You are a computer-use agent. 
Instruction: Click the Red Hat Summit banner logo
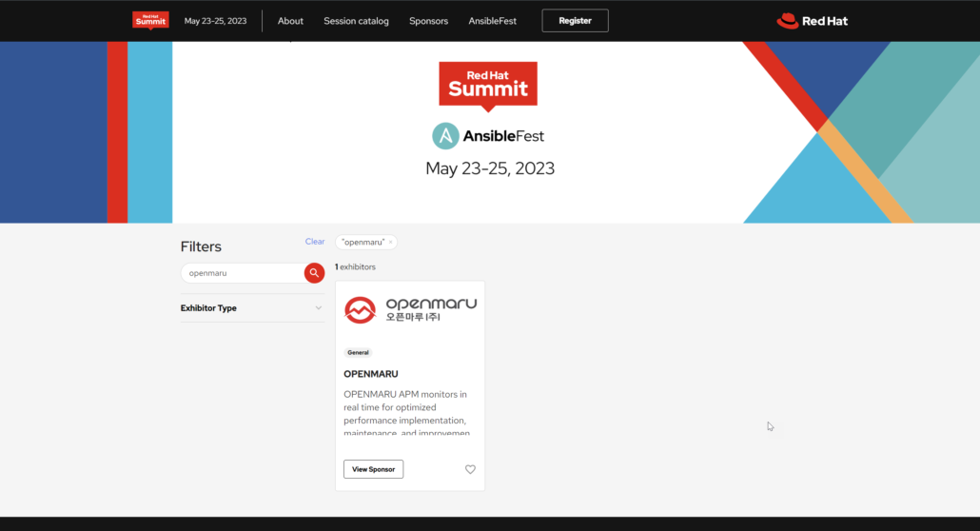point(488,87)
